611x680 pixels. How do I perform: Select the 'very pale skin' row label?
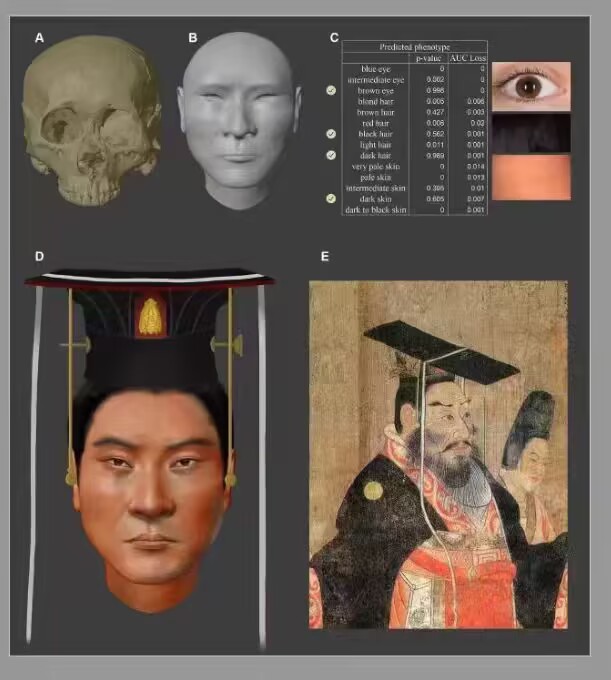tap(376, 167)
